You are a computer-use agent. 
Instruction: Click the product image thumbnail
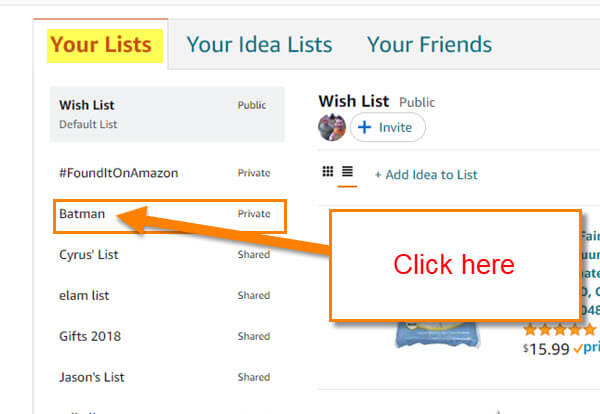tap(437, 334)
